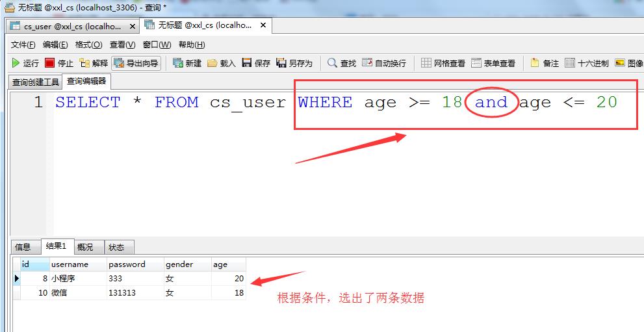The image size is (644, 332).
Task: Show 十六进制 hex view
Action: (x=587, y=63)
